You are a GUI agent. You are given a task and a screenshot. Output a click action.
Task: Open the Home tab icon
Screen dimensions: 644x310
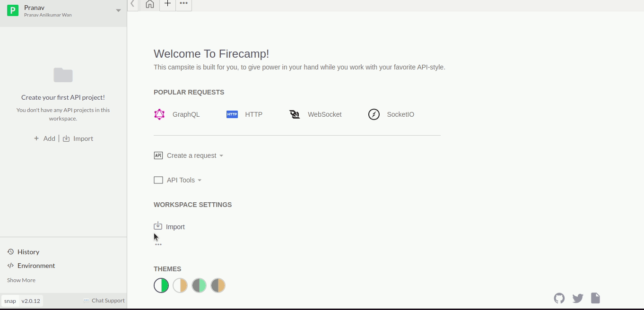point(150,4)
